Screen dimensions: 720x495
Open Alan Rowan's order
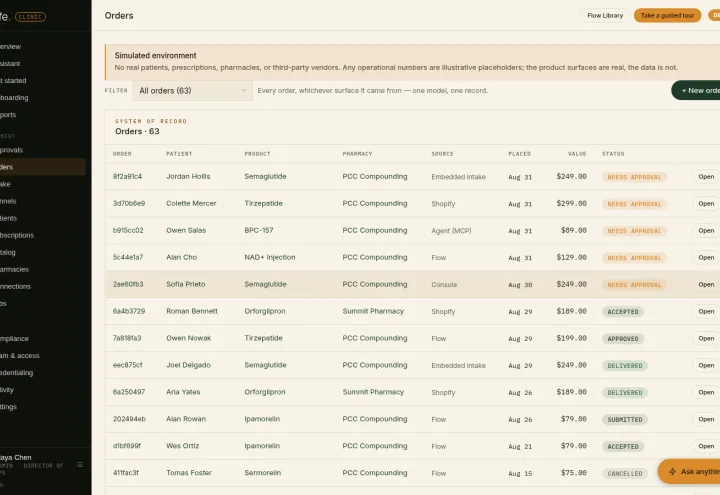[x=706, y=419]
